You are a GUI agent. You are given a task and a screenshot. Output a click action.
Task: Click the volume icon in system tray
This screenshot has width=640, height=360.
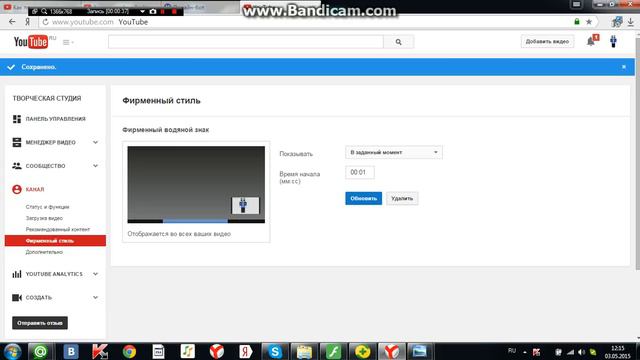coord(581,352)
